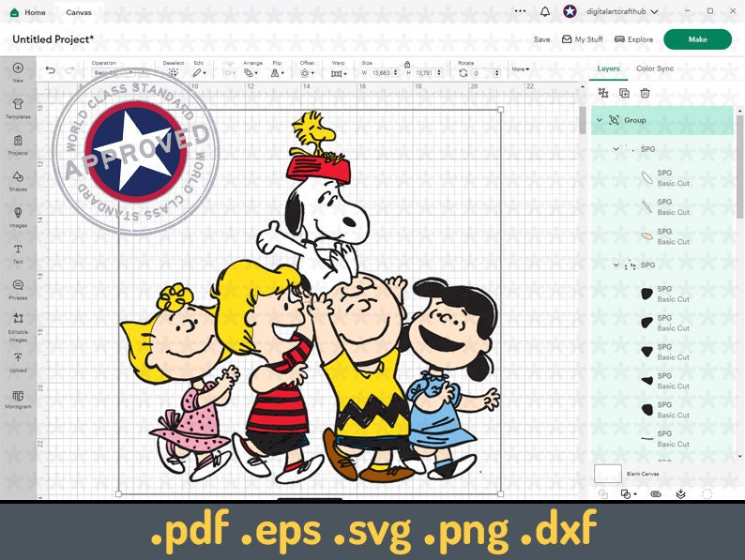Click the height size input field
The width and height of the screenshot is (745, 560).
(x=424, y=72)
